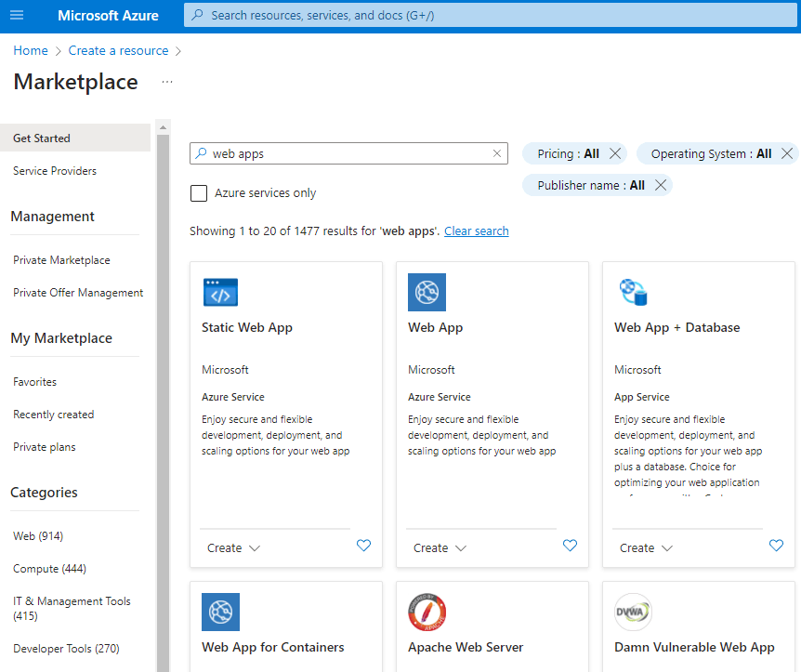Open Microsoft Azure home logo text
The width and height of the screenshot is (801, 672).
[x=108, y=15]
